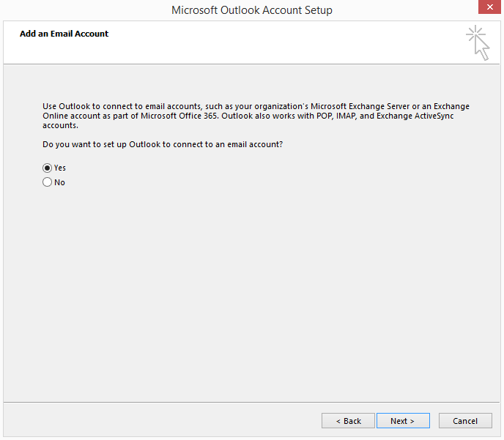504x440 pixels.
Task: Click the cursor sparkle icon in header
Action: (478, 42)
